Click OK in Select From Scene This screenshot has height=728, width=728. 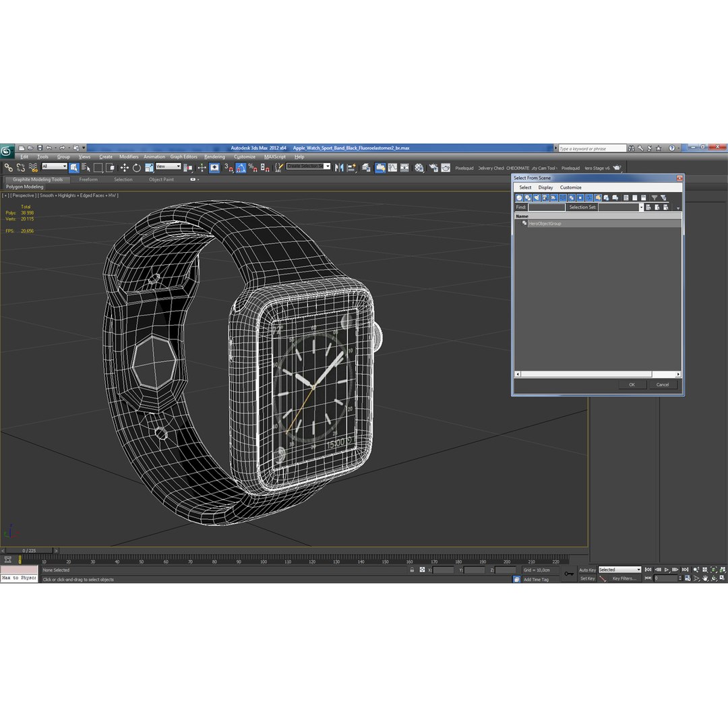point(632,385)
